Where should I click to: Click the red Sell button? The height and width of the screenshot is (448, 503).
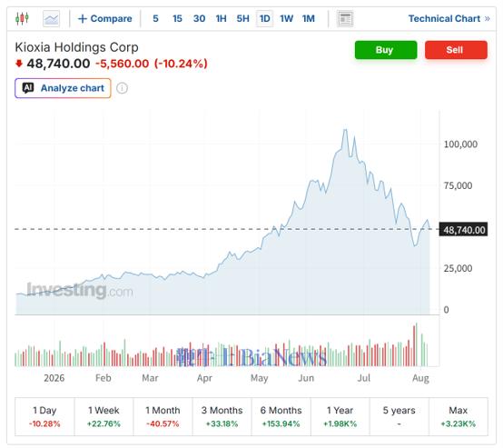(456, 50)
